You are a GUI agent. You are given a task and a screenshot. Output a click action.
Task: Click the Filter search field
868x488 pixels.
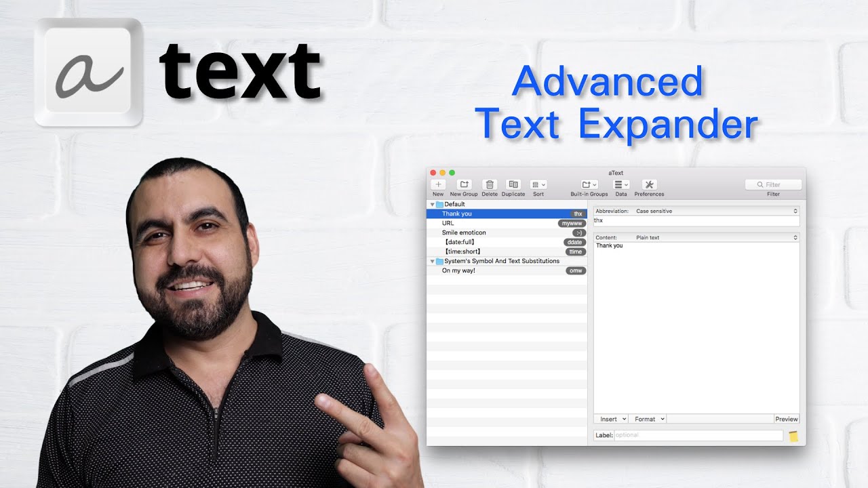coord(773,184)
